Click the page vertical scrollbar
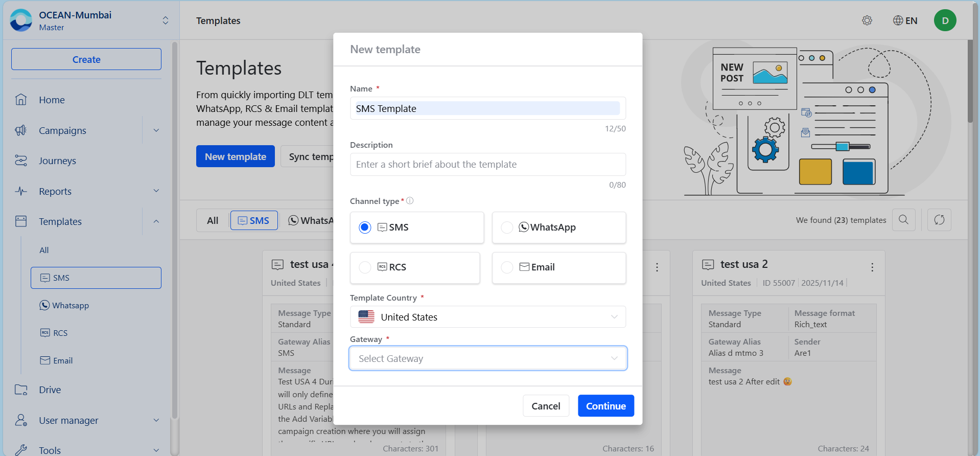This screenshot has width=980, height=456. tap(970, 82)
